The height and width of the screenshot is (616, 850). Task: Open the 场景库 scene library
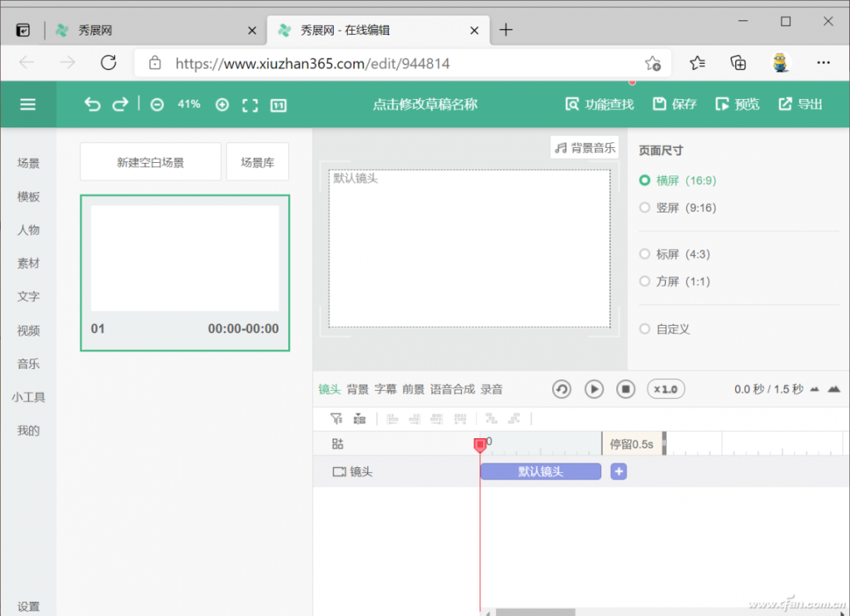tap(257, 162)
